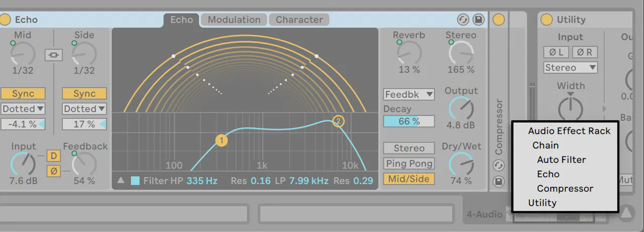Select the Mid/Side channel mode
The image size is (644, 232).
click(409, 179)
